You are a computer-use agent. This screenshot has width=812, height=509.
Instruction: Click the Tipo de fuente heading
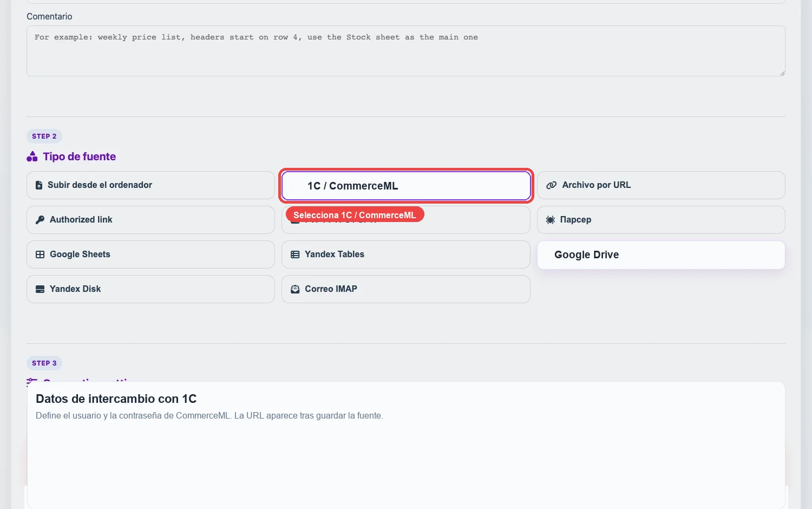(80, 156)
